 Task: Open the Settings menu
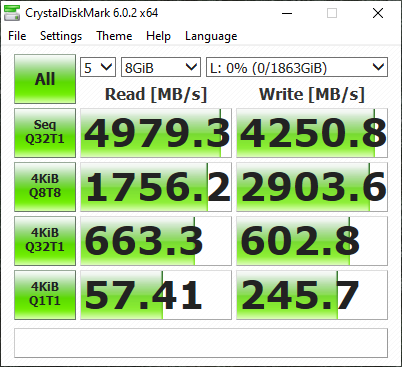click(x=61, y=36)
